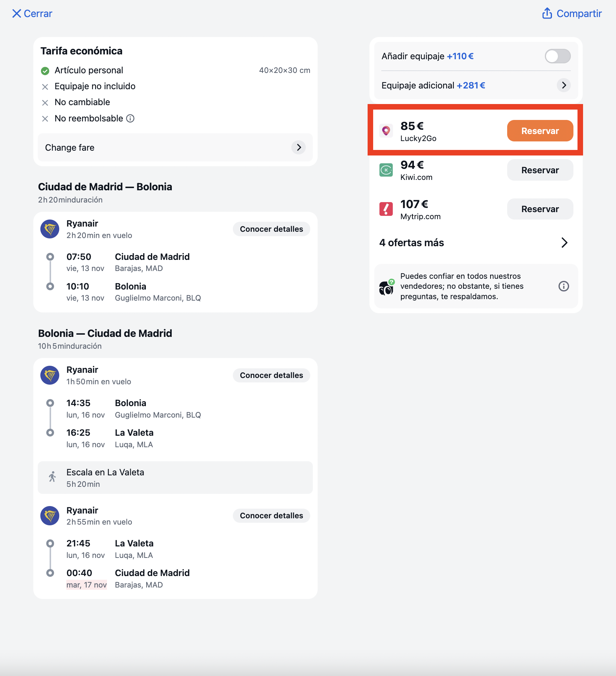Open Conocer detalles for Bolonia–La Valeta flight

point(271,375)
